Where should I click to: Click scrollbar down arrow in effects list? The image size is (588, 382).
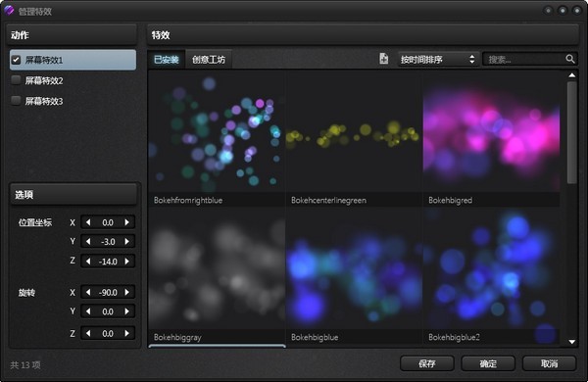572,342
